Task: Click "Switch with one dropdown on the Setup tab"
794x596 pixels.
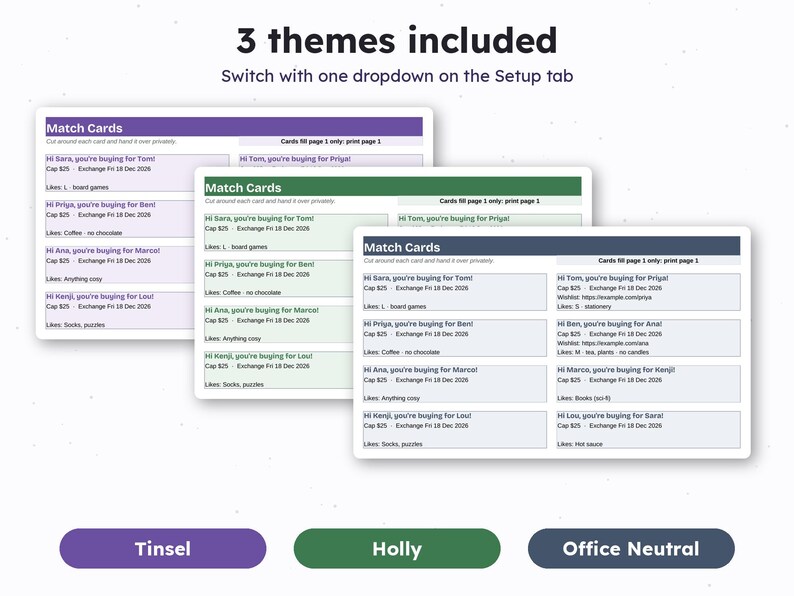Action: coord(397,76)
